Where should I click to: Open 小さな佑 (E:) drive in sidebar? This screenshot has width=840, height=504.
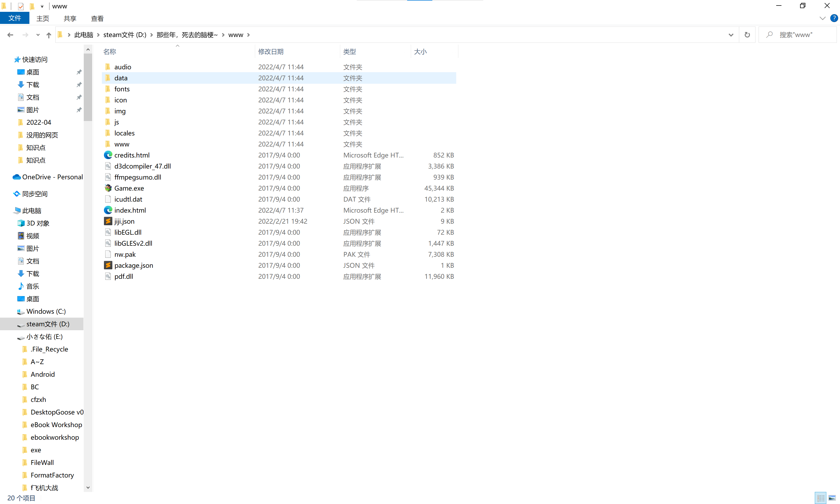point(40,337)
